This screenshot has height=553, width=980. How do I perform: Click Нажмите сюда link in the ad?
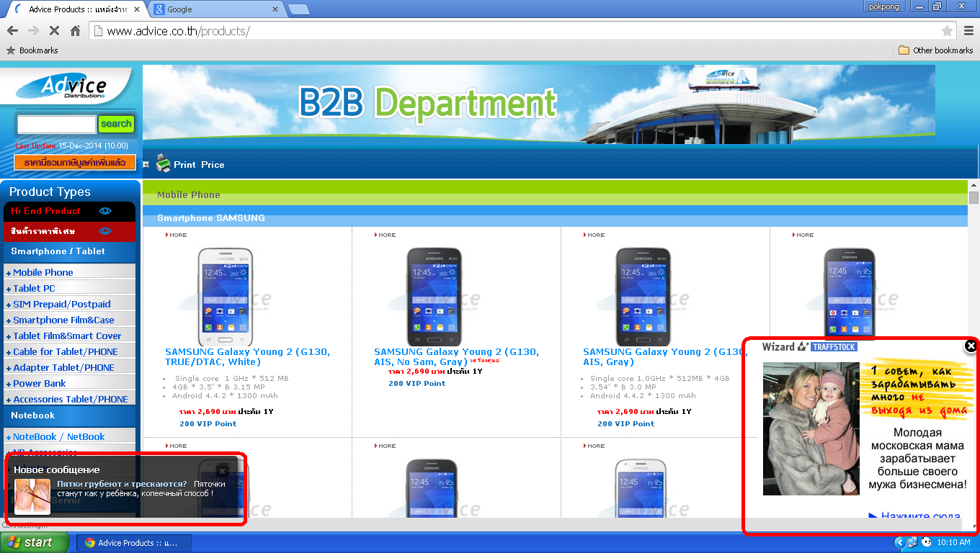pyautogui.click(x=914, y=516)
